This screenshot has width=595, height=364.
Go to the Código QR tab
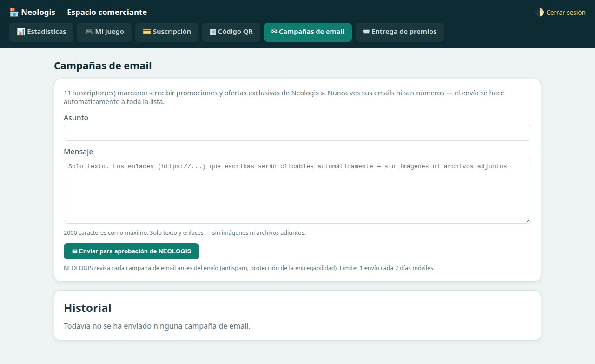point(231,32)
